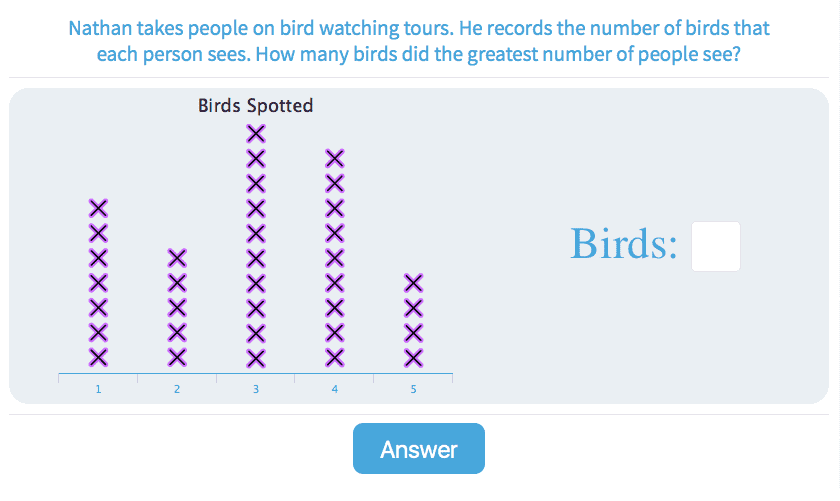Click the 'Birds:' label text

click(x=624, y=244)
